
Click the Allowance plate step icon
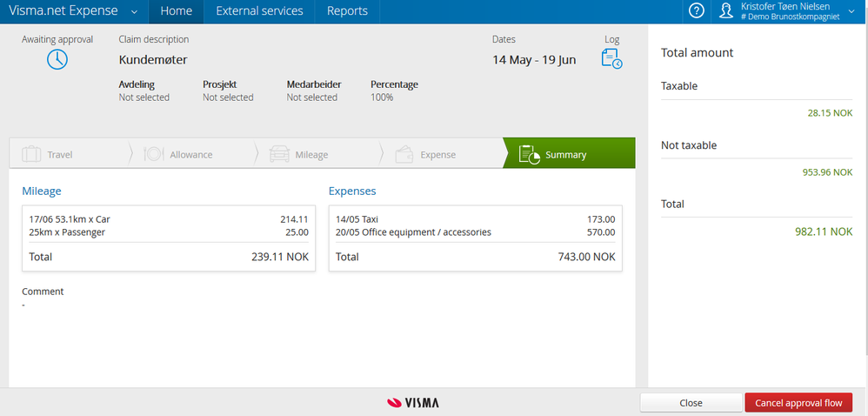pos(153,154)
